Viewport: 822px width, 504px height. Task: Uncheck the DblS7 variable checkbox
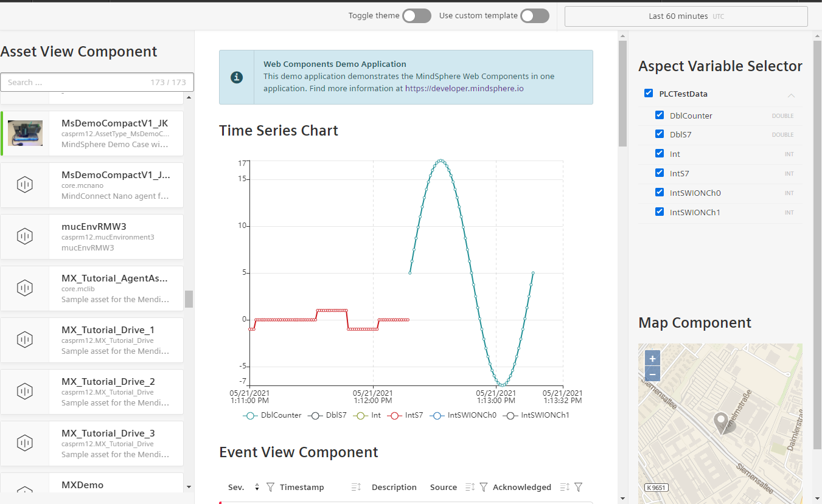point(660,134)
